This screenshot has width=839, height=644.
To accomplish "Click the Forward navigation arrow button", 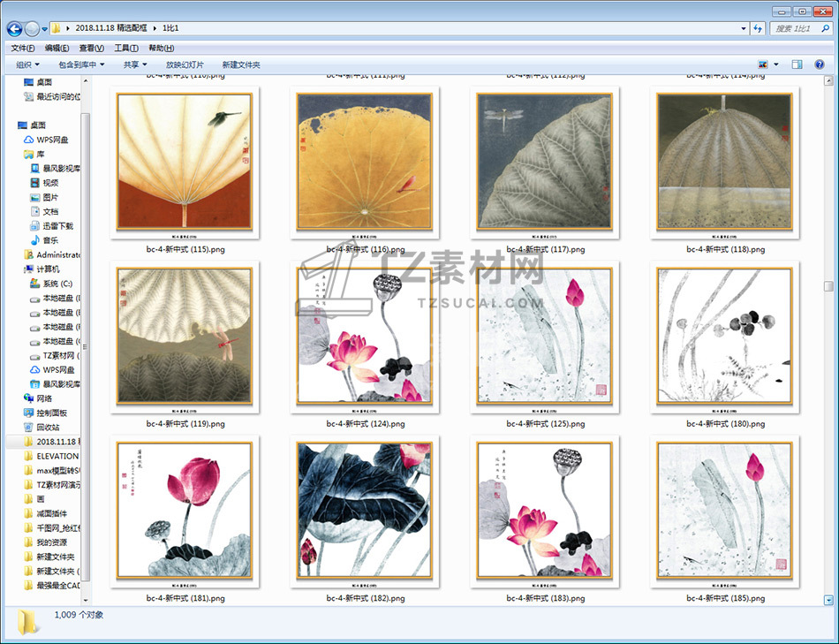I will click(x=32, y=28).
